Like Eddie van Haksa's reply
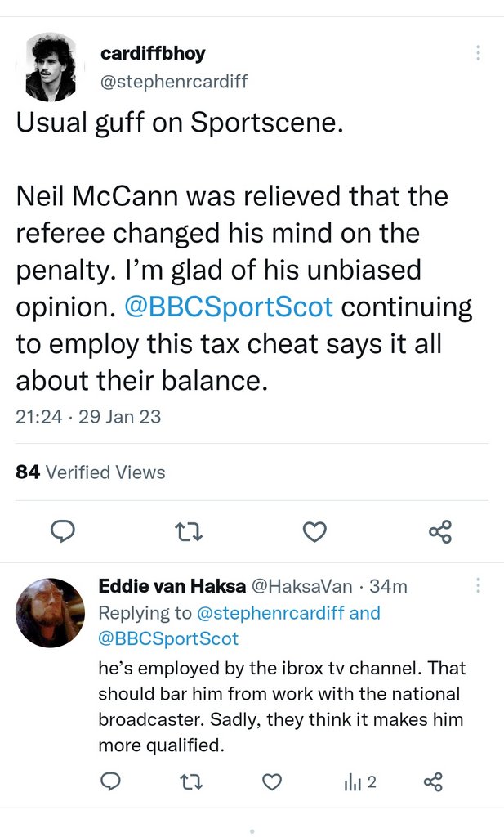 [x=271, y=782]
